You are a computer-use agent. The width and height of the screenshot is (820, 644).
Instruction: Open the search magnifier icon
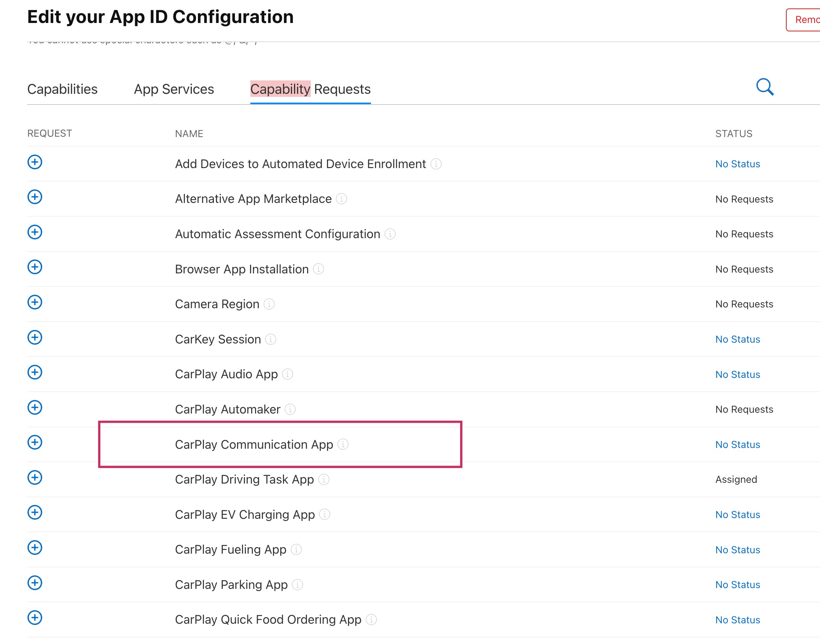764,87
